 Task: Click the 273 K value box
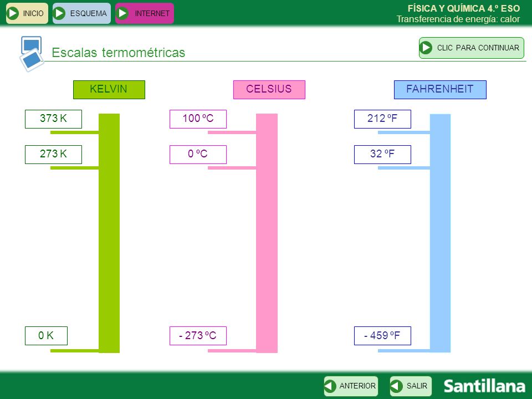click(53, 155)
